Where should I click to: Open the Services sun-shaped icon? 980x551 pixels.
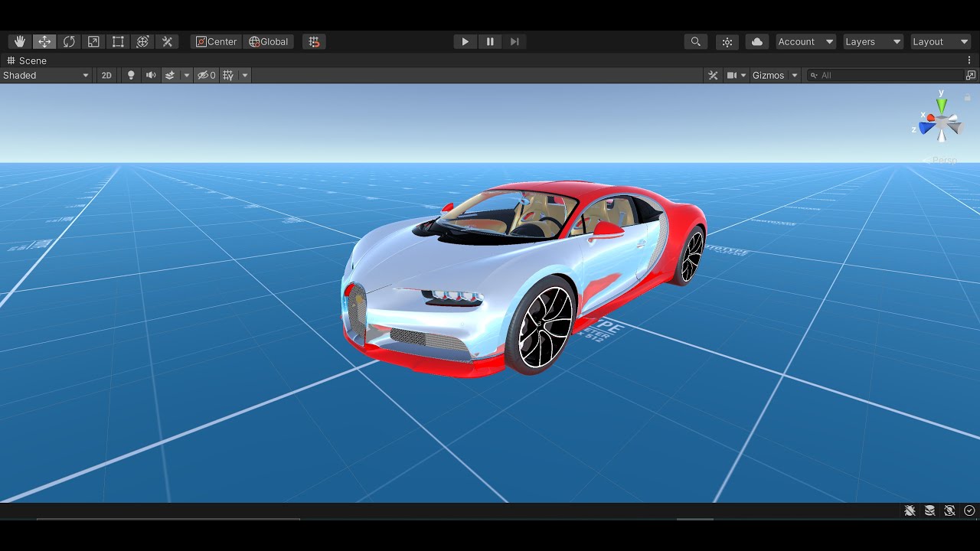pos(727,41)
